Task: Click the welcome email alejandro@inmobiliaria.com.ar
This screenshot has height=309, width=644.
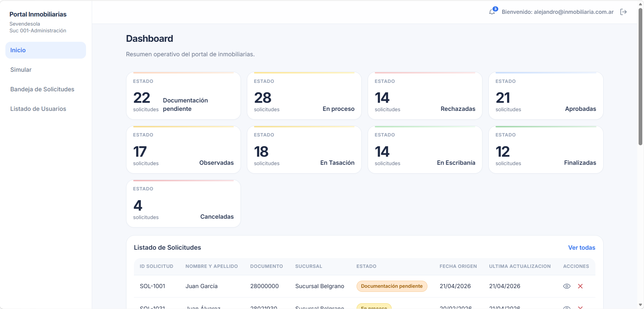Action: point(557,12)
